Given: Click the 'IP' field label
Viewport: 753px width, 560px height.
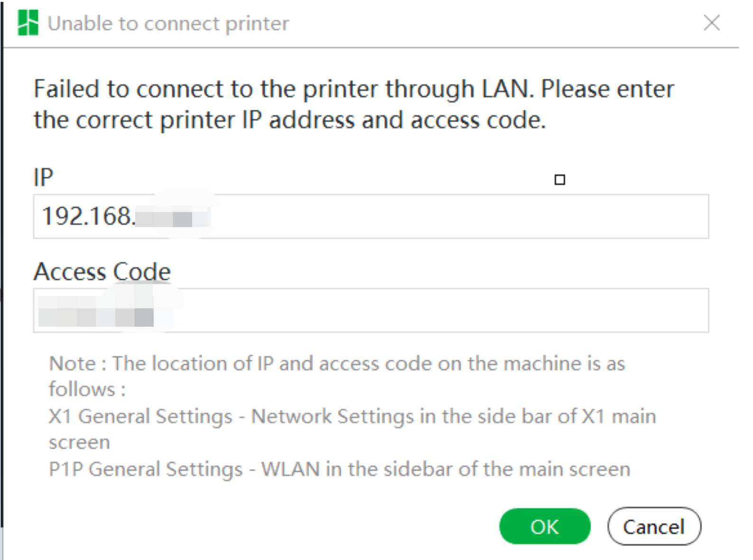Looking at the screenshot, I should [43, 178].
